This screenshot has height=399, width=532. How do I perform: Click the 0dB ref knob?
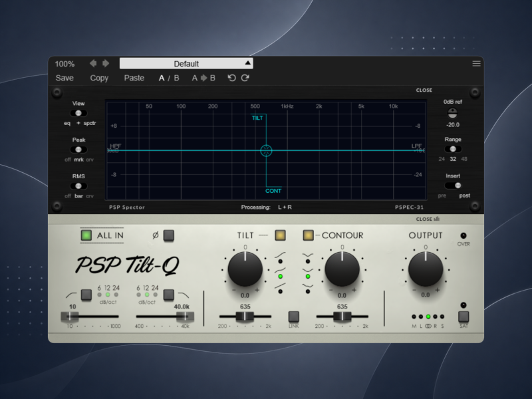(x=453, y=113)
